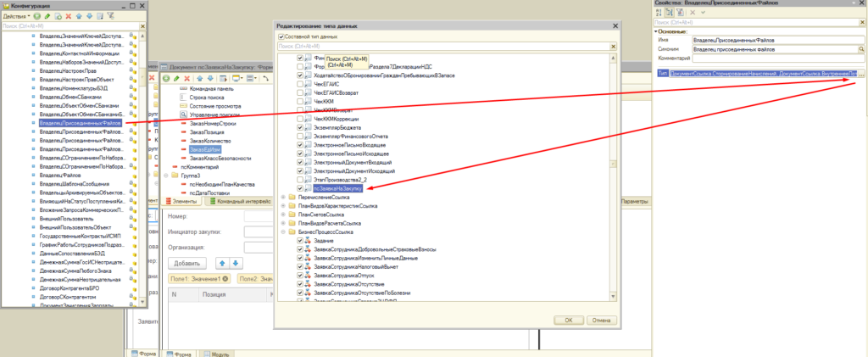868x357 pixels.
Task: Collapse БизнесПроцессСсылка folder
Action: pos(284,231)
